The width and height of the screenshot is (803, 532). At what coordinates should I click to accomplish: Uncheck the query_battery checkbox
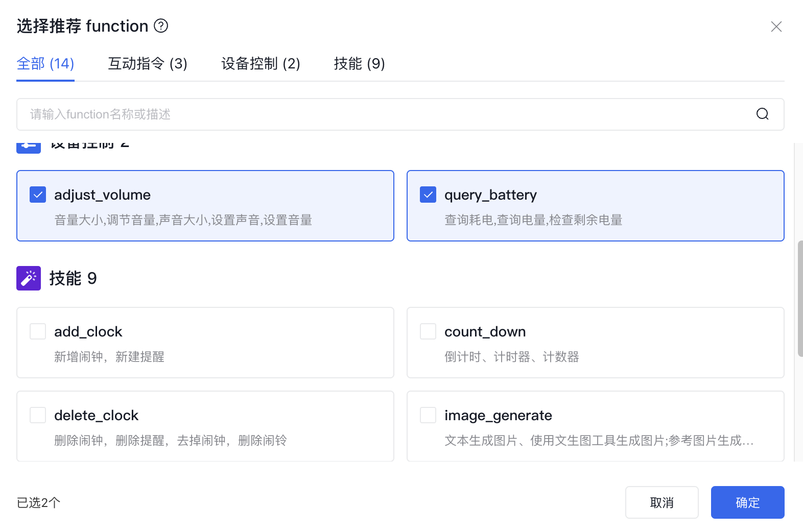pyautogui.click(x=428, y=195)
